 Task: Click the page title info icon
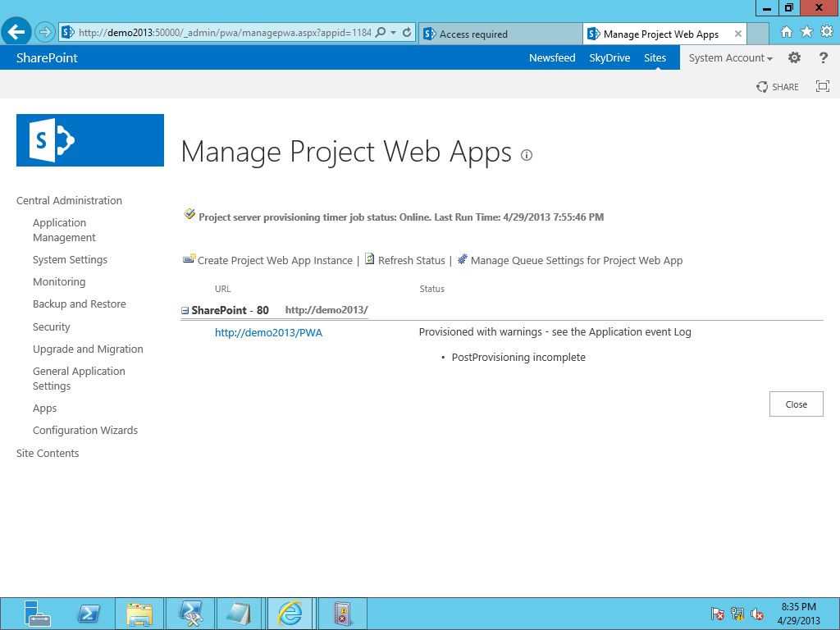click(x=527, y=155)
